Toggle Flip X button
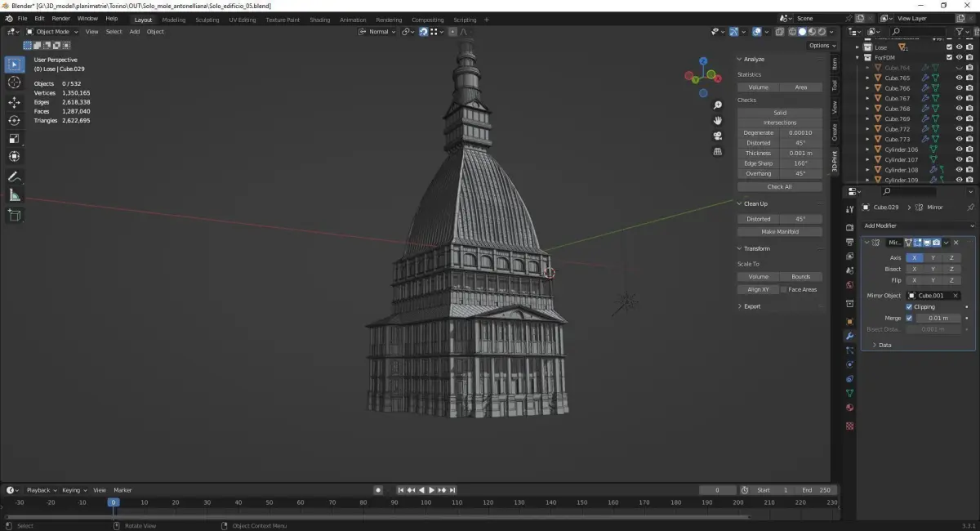Viewport: 980px width, 531px height. click(914, 280)
